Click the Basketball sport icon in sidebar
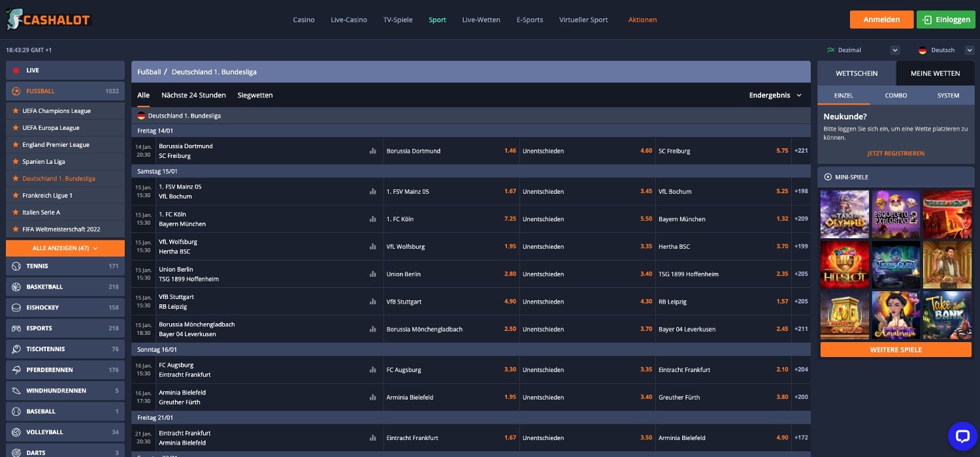This screenshot has height=457, width=980. pos(16,287)
